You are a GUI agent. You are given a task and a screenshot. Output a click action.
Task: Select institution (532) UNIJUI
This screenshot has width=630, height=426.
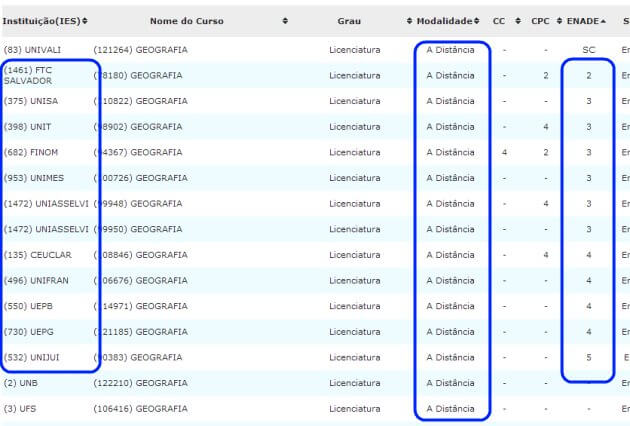[x=31, y=357]
